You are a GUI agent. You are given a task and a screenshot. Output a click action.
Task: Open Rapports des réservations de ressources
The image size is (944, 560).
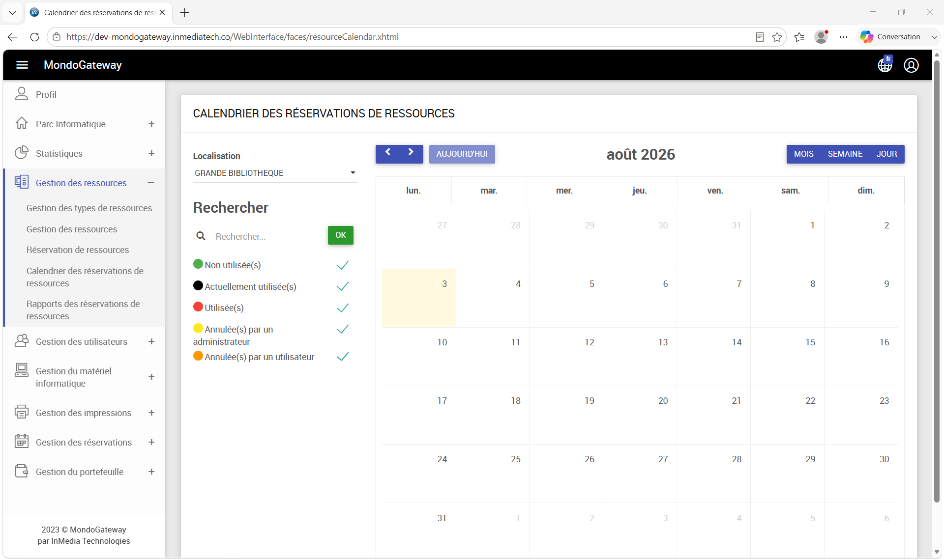coord(83,310)
